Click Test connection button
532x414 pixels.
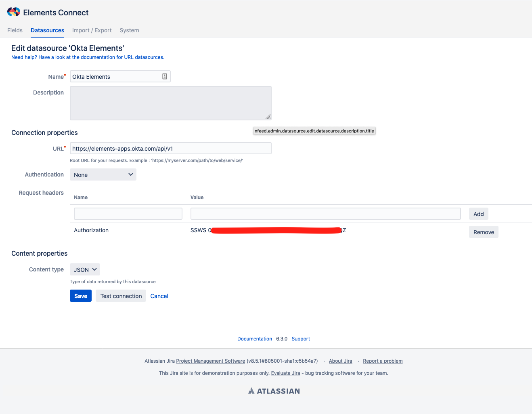coord(121,296)
